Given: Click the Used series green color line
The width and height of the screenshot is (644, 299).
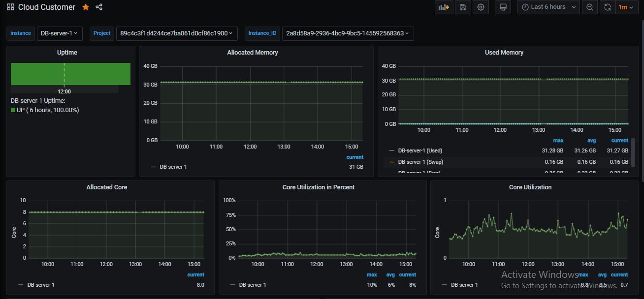Looking at the screenshot, I should coord(392,150).
